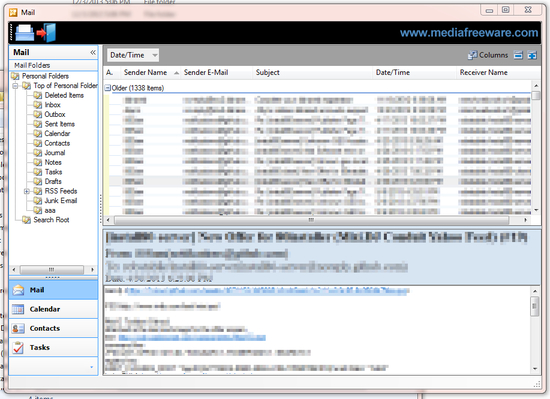This screenshot has height=399, width=550.
Task: Click the folder tree horizontal scrollbar
Action: (52, 270)
